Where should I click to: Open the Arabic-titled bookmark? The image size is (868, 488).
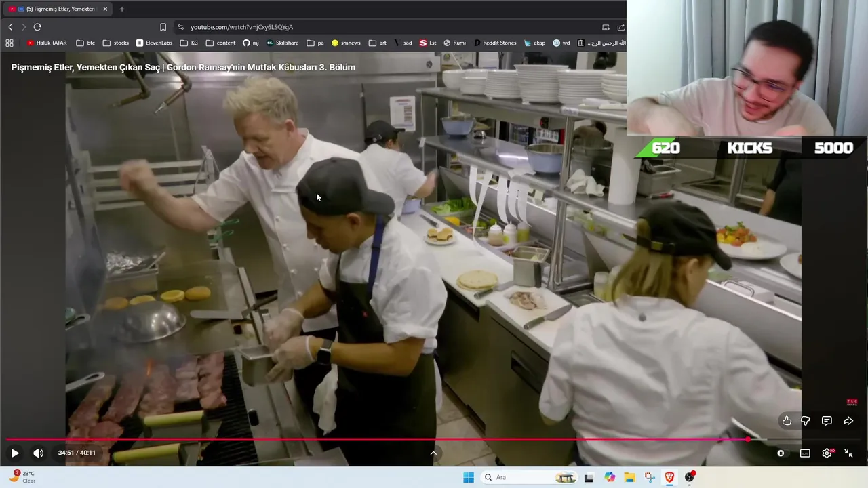pos(601,43)
